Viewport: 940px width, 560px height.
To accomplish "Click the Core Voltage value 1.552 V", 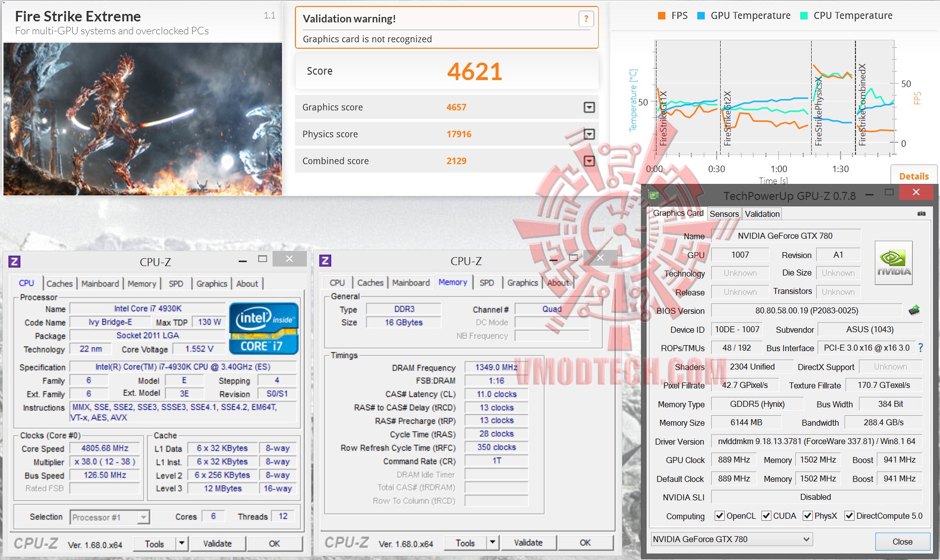I will (199, 349).
